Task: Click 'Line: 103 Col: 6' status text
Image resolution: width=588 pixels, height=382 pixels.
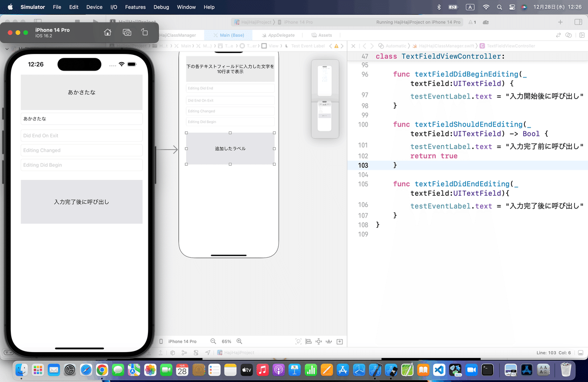Action: [x=554, y=353]
